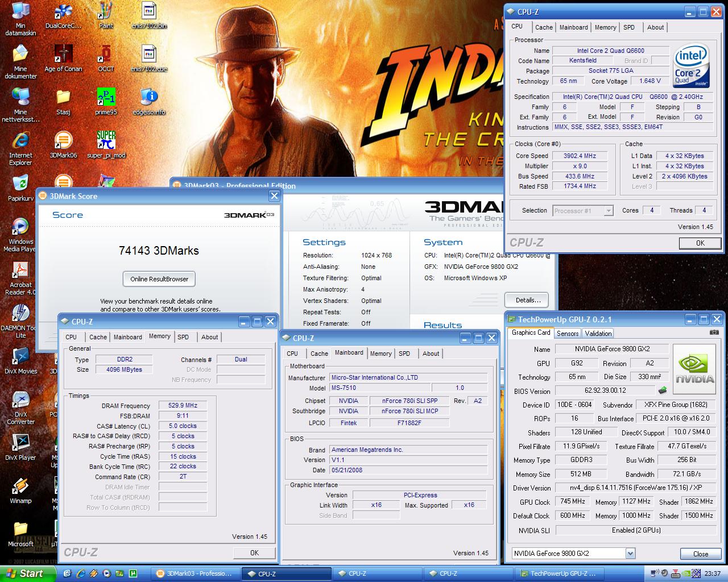Open the Min datamaskin desktop icon
This screenshot has width=728, height=582.
pos(20,19)
